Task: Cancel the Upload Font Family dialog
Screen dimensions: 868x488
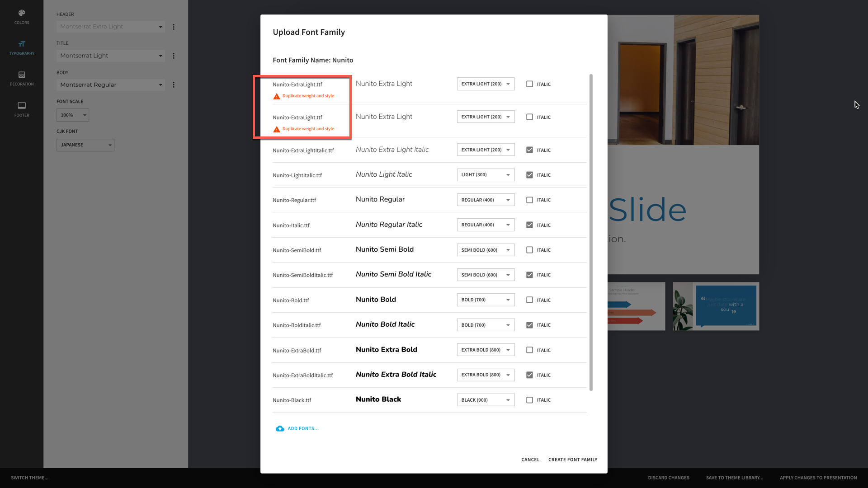Action: tap(530, 460)
